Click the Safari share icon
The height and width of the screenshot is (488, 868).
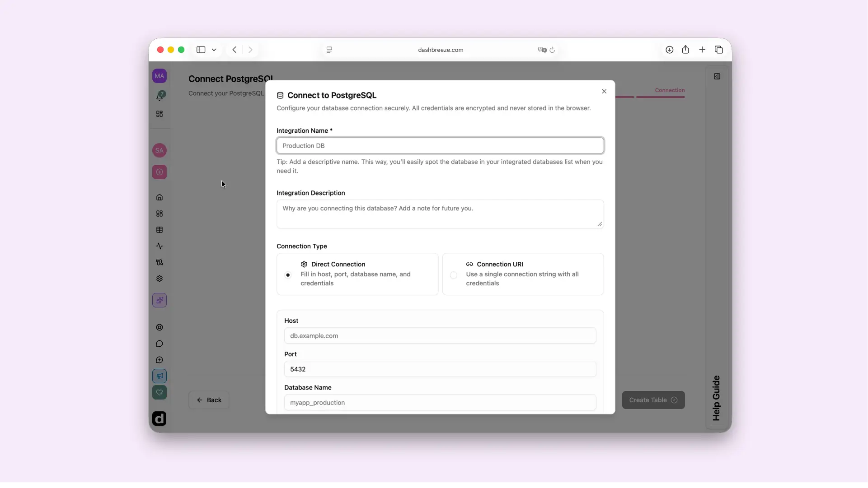[x=686, y=50]
